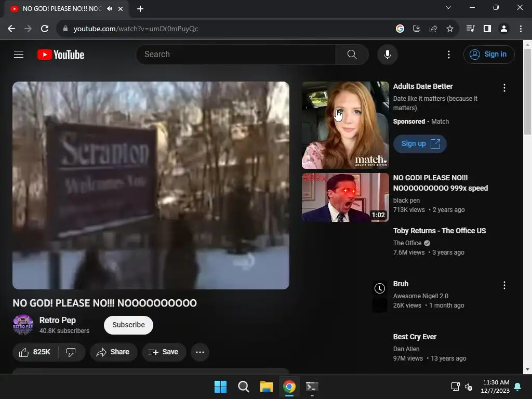Viewport: 532px width, 399px height.
Task: Open The Office channel link
Action: click(407, 243)
